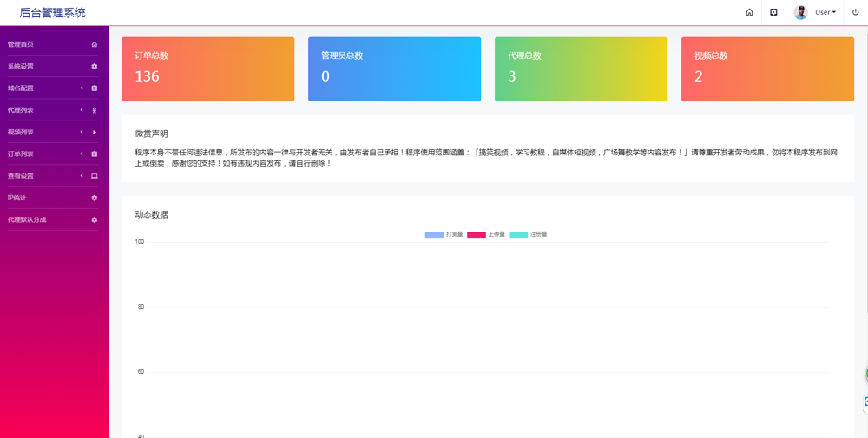This screenshot has width=868, height=438.
Task: Expand the 订单列表 chevron in sidebar
Action: click(82, 154)
